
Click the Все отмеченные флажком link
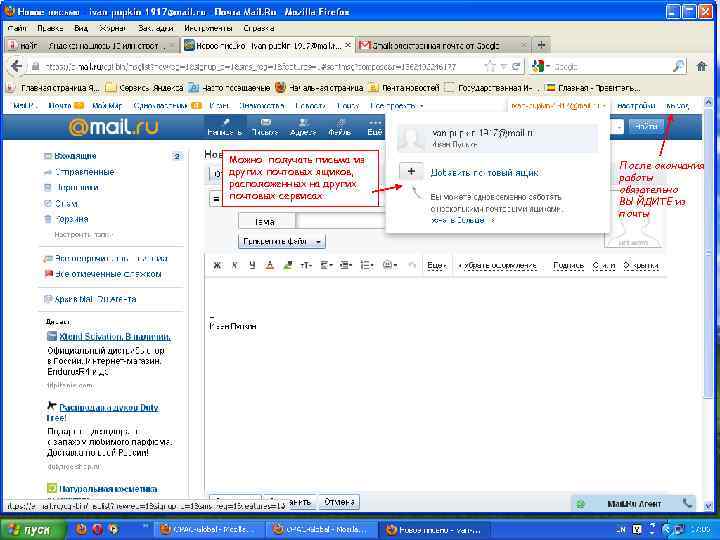click(108, 274)
